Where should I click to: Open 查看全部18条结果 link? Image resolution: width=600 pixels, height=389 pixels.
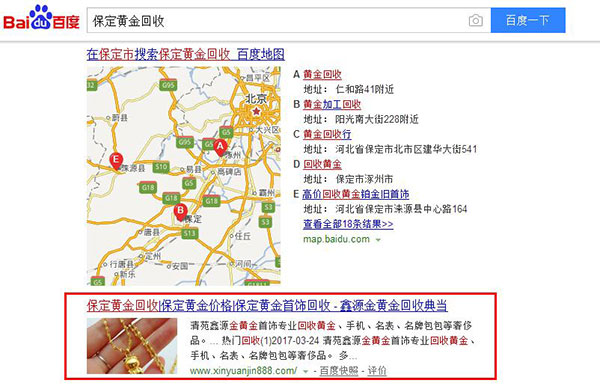tap(348, 224)
